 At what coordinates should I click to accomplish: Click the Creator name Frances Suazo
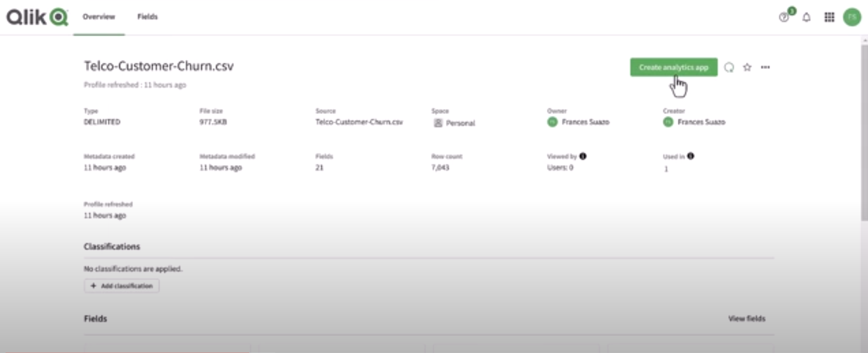(701, 122)
